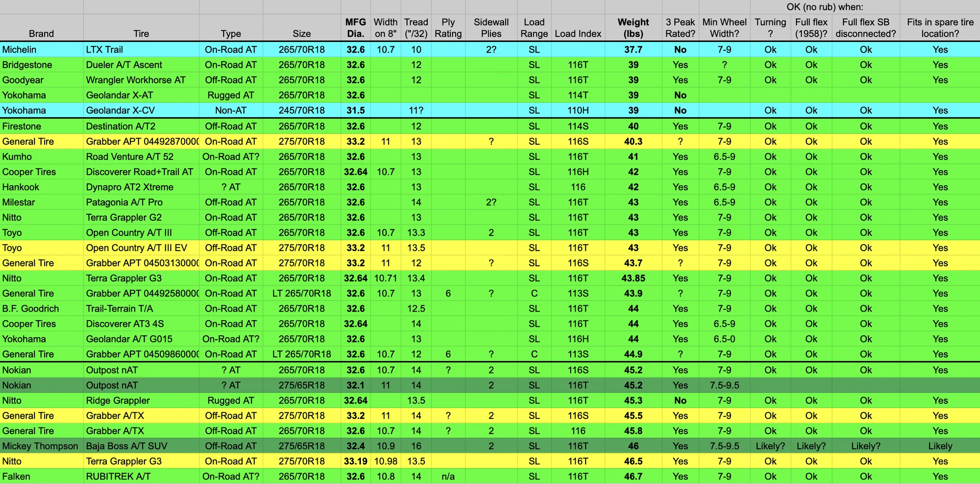This screenshot has height=484, width=980.
Task: Select the 32.1 MFG diameter cell
Action: [355, 385]
